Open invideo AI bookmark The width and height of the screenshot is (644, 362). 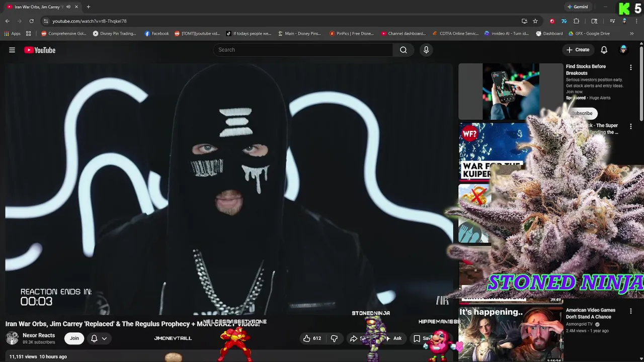pyautogui.click(x=506, y=34)
